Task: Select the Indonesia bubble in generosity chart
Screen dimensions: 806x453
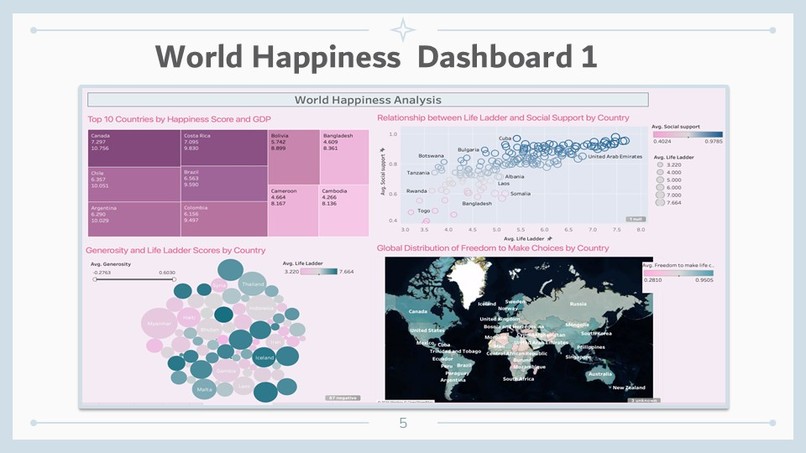Action: click(x=261, y=309)
